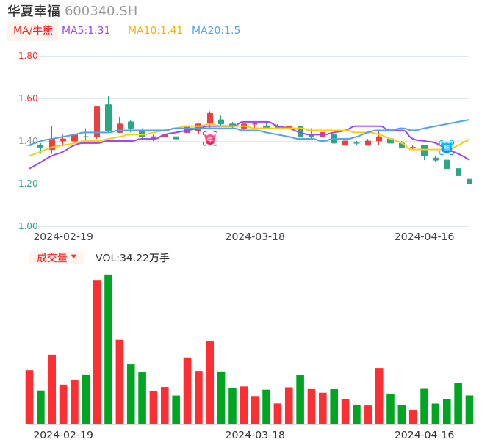This screenshot has width=504, height=445.
Task: Click the VOL:34.22万手 volume readout
Action: click(x=132, y=258)
